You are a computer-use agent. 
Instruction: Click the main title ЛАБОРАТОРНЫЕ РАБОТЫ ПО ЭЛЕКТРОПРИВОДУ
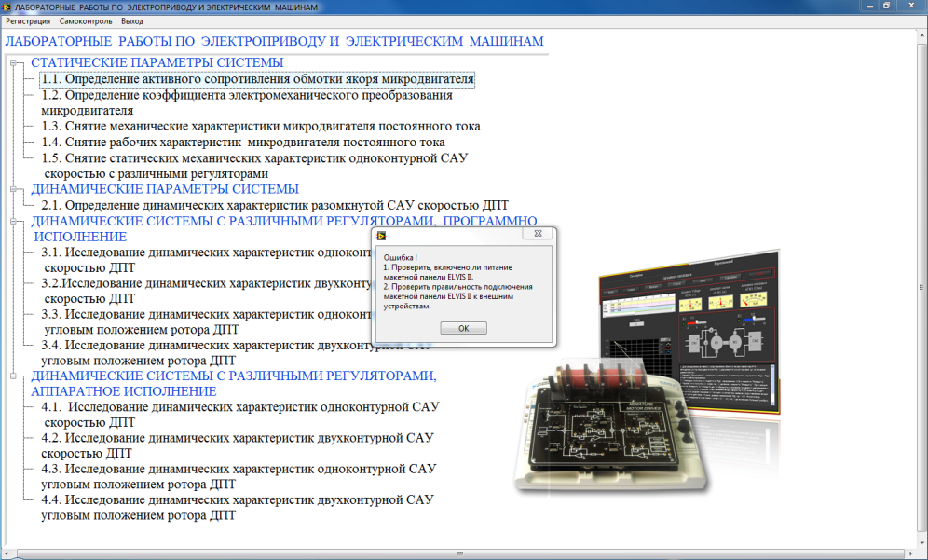pyautogui.click(x=274, y=41)
